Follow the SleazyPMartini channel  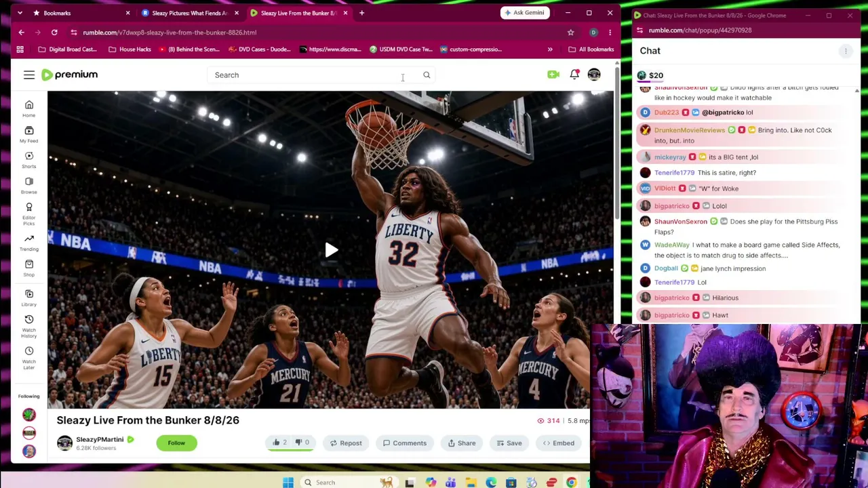pos(176,443)
